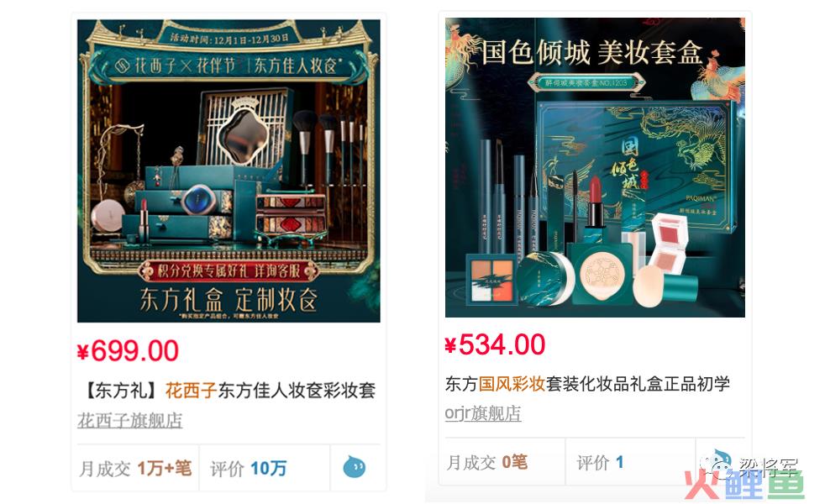Click the ¥699.00 price
This screenshot has height=504, width=825.
(128, 351)
